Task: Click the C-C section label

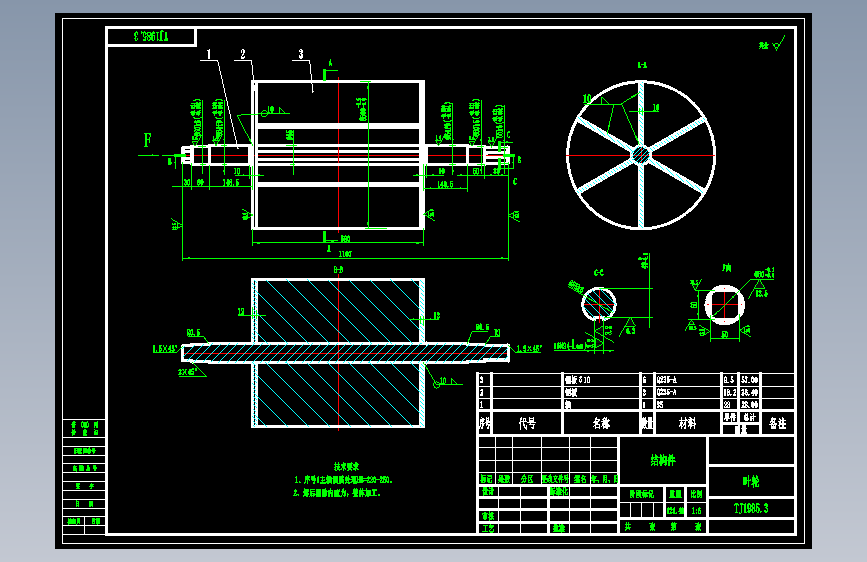Action: point(599,273)
